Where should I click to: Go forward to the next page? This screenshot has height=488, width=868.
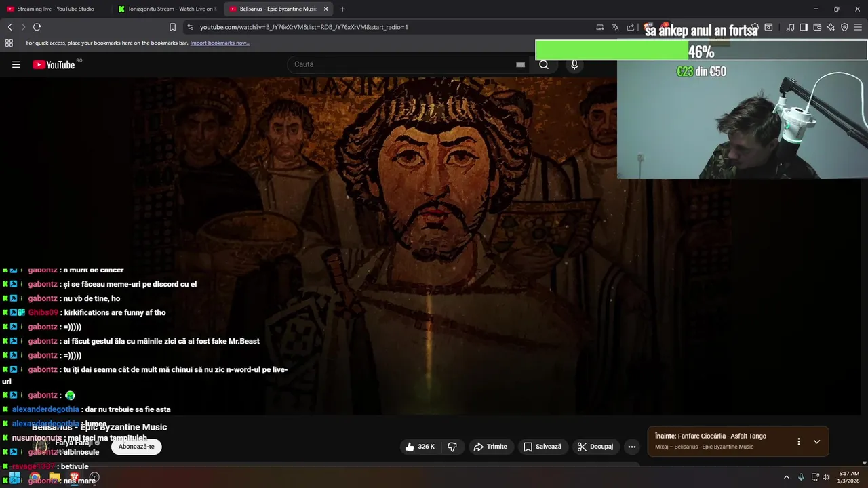[x=23, y=27]
